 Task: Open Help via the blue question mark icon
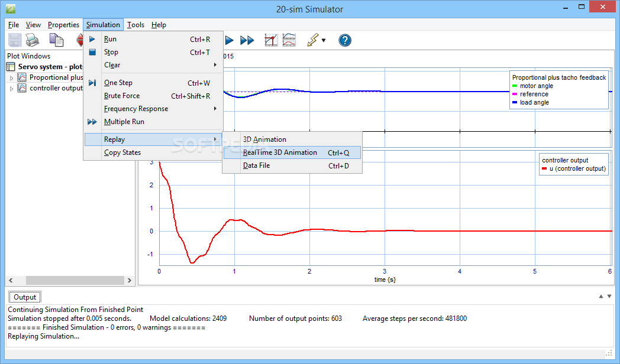[345, 40]
